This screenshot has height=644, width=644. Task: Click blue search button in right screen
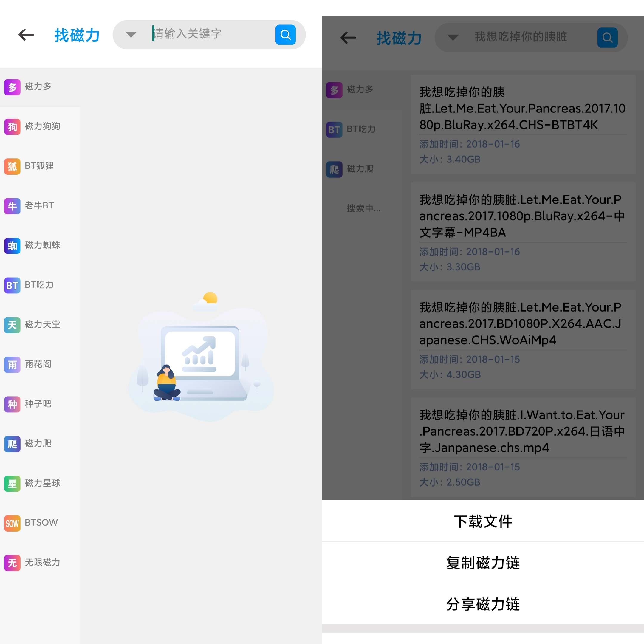[x=607, y=37]
